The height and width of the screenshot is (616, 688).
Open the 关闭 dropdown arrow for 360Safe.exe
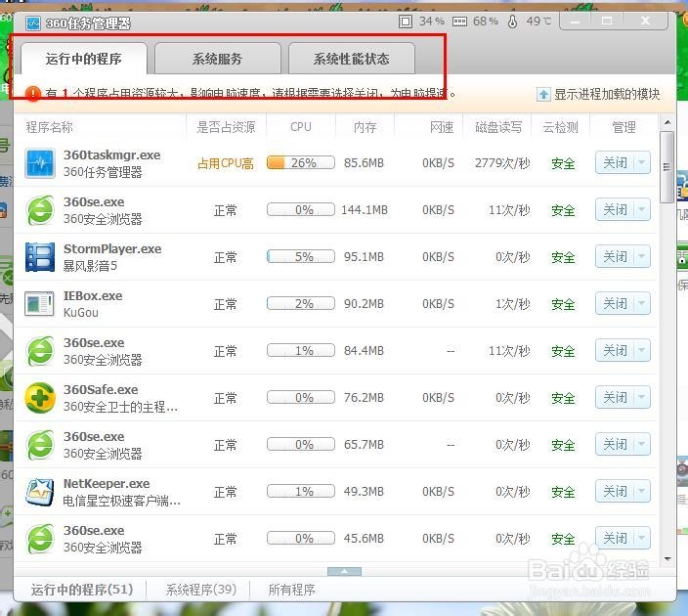[642, 397]
